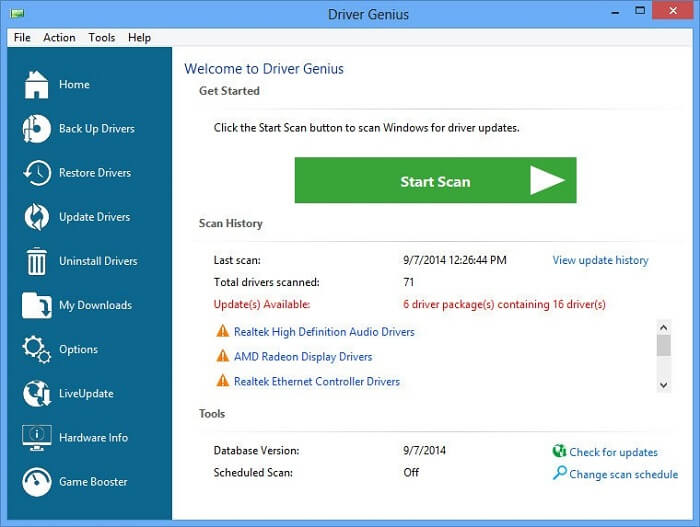The height and width of the screenshot is (527, 700).
Task: Click the Restore Drivers clock icon
Action: coord(37,173)
